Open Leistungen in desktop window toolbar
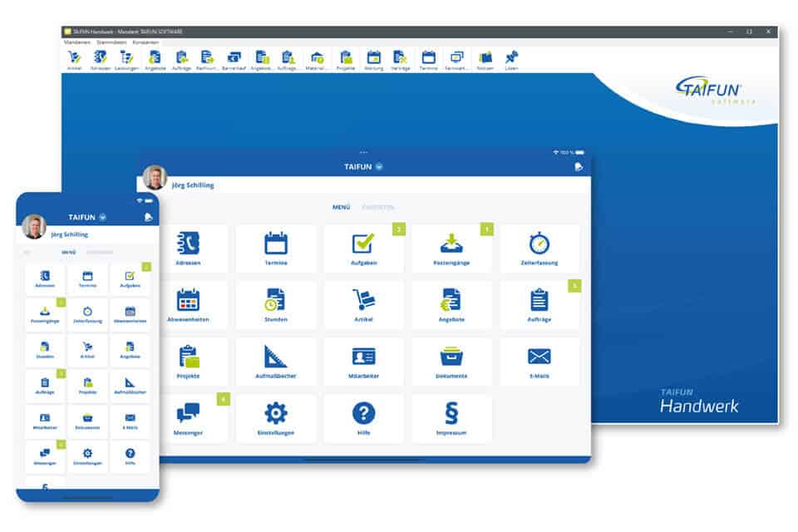 [x=126, y=60]
